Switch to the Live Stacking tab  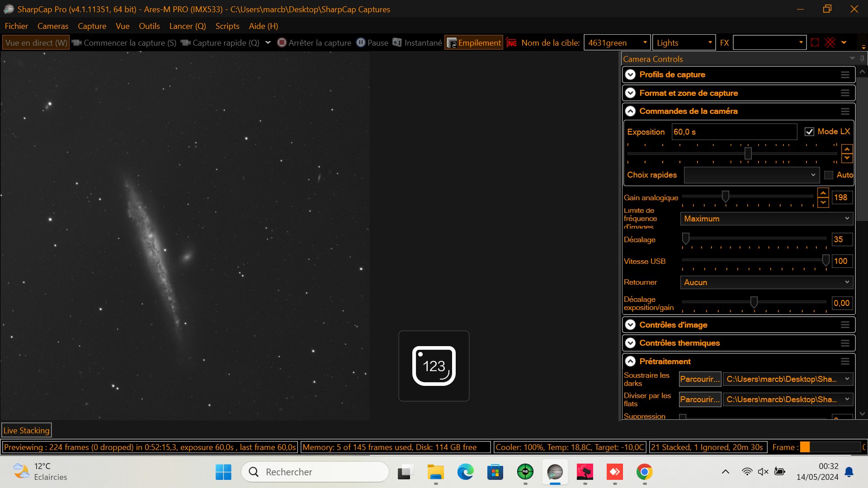point(26,430)
